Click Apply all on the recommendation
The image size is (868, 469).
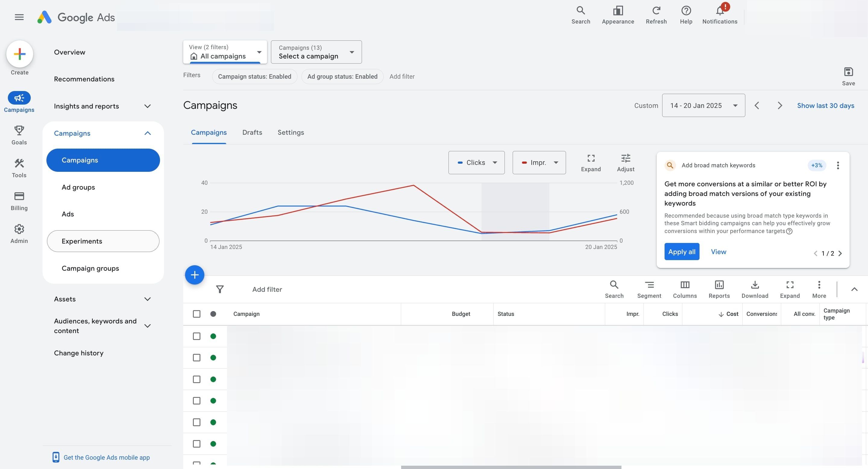[682, 252]
